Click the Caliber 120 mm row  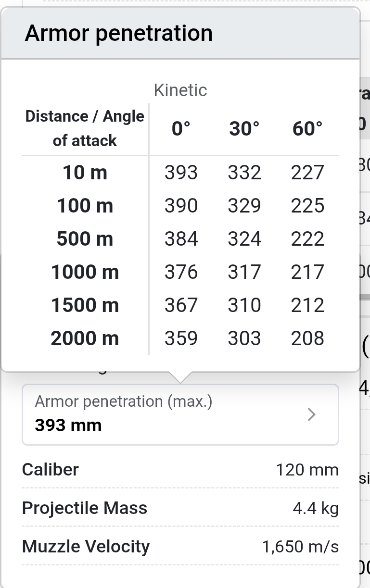point(180,469)
